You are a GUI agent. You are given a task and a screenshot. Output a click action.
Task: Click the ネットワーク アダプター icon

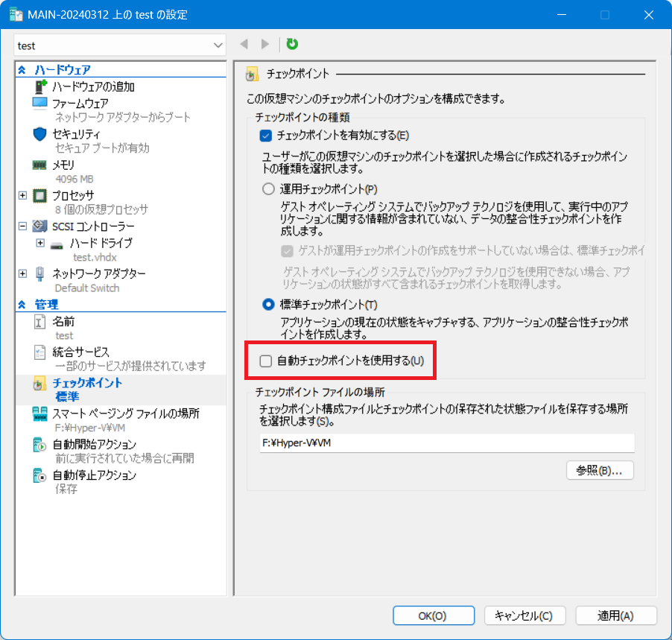click(39, 273)
